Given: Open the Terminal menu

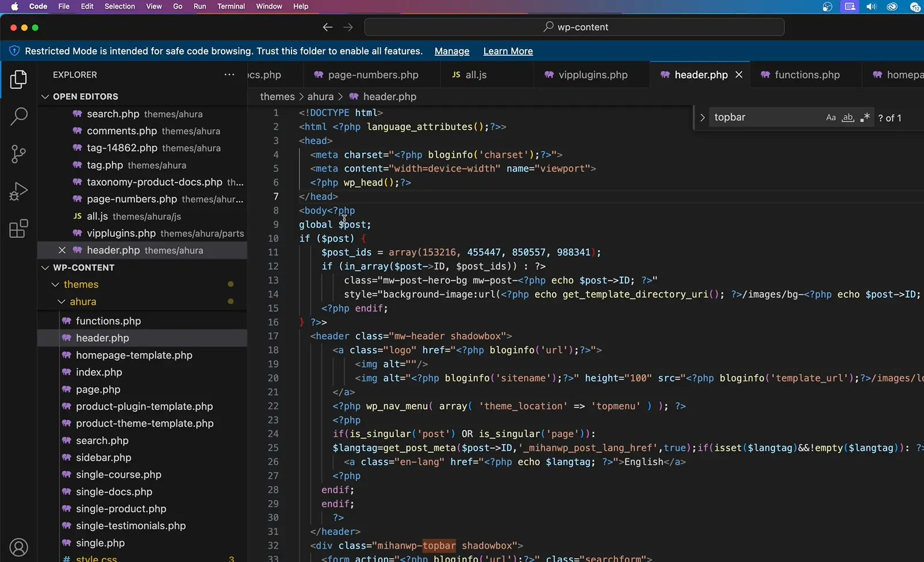Looking at the screenshot, I should pyautogui.click(x=231, y=6).
